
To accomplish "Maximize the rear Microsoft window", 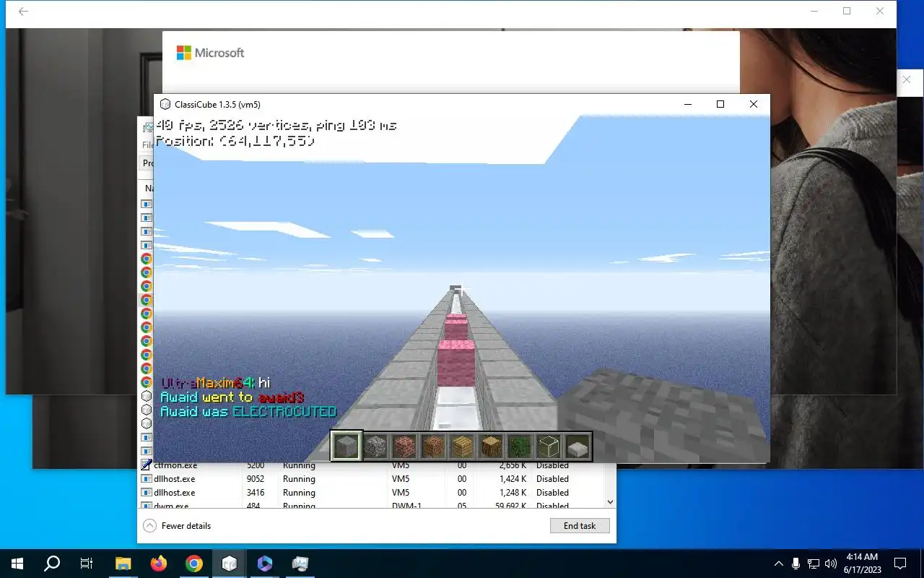I will [847, 11].
